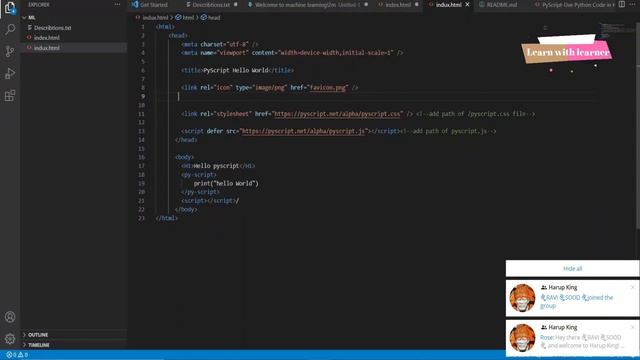This screenshot has height=360, width=640.
Task: Open editor more actions ellipsis
Action: (632, 4)
